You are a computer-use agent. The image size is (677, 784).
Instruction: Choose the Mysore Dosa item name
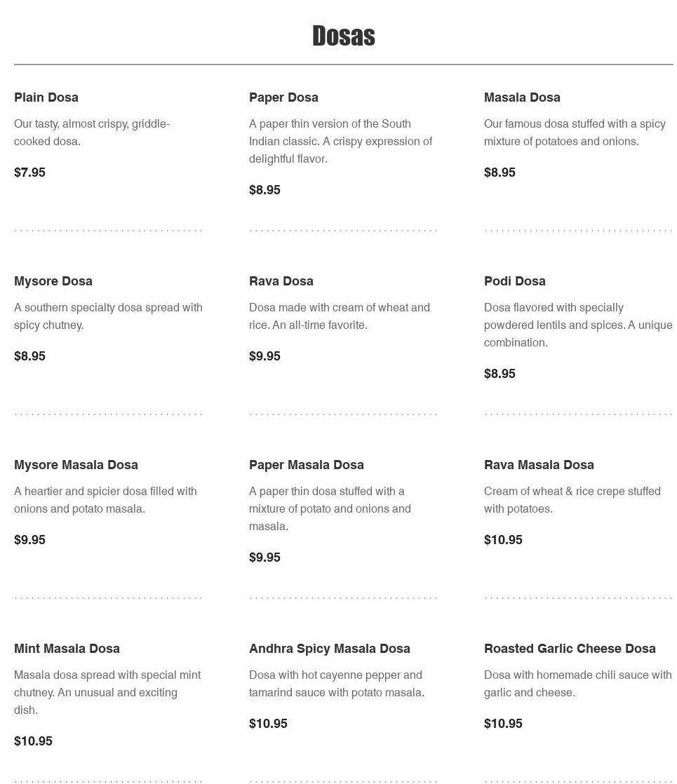(x=53, y=281)
